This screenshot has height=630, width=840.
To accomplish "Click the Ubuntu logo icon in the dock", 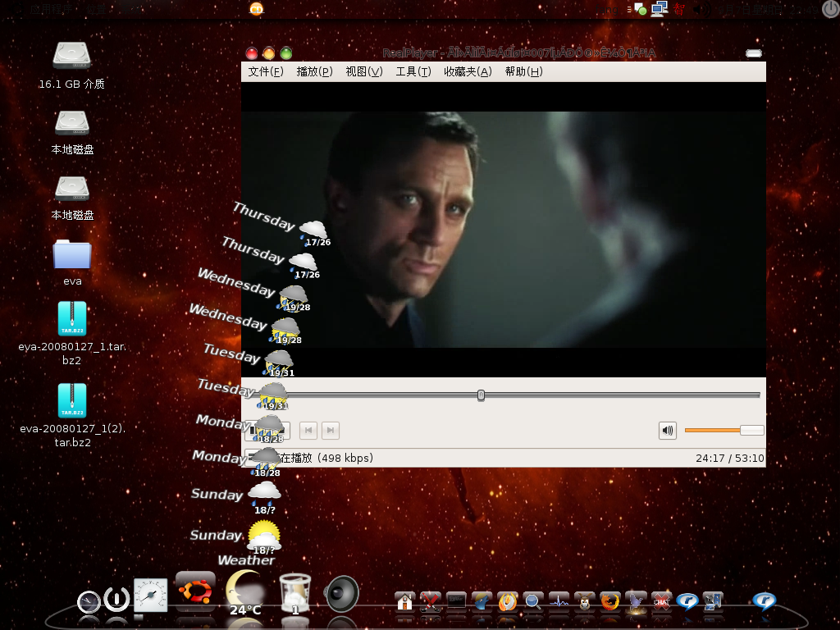I will [x=195, y=592].
